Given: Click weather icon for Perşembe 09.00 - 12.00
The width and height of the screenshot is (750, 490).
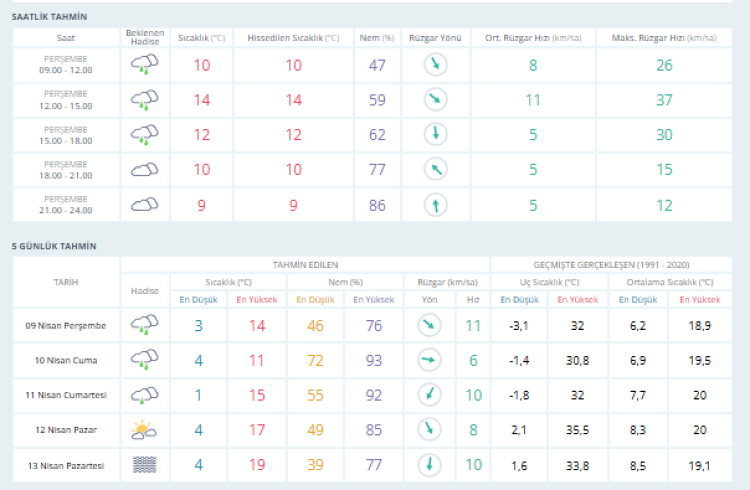Looking at the screenshot, I should click(x=144, y=65).
